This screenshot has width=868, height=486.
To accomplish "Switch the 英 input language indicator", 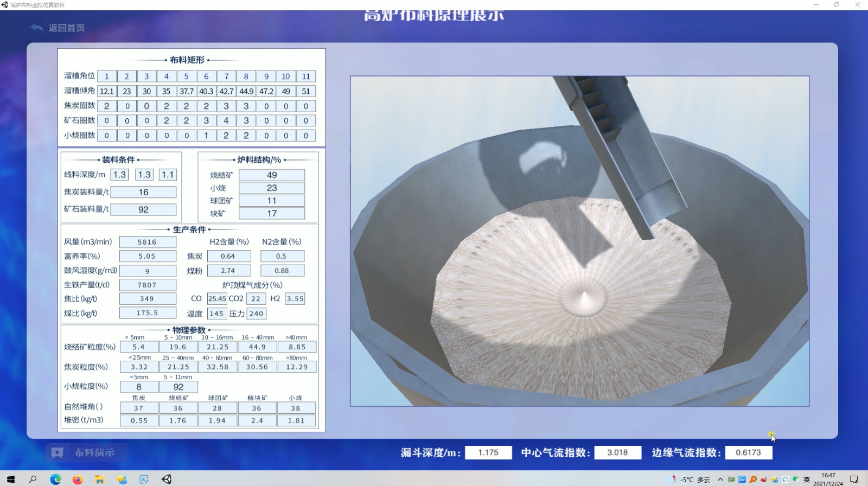I will 807,479.
